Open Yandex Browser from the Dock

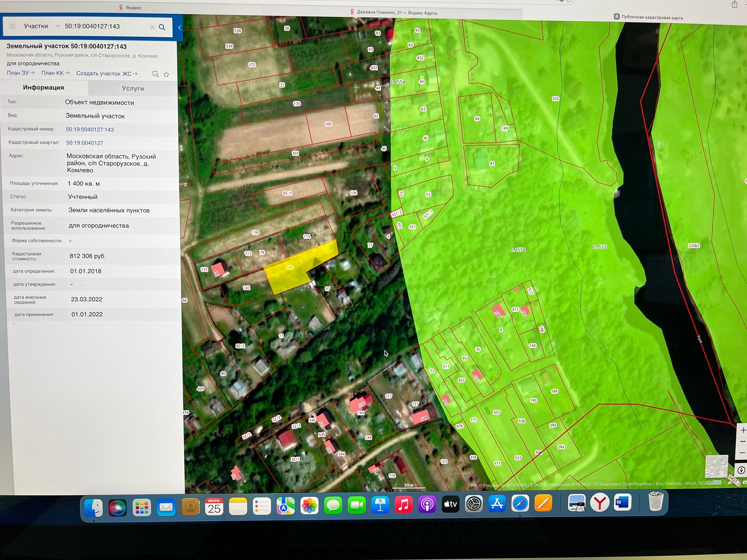pyautogui.click(x=599, y=503)
